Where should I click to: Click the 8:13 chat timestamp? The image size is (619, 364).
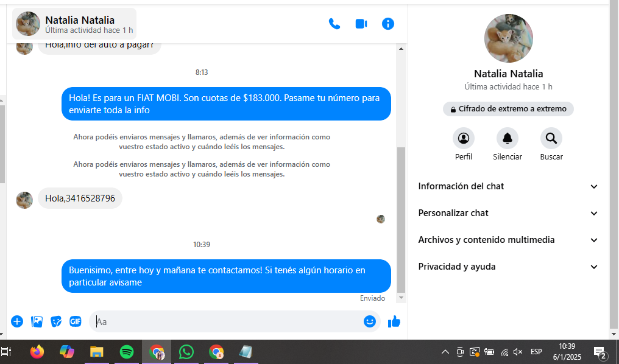point(201,72)
